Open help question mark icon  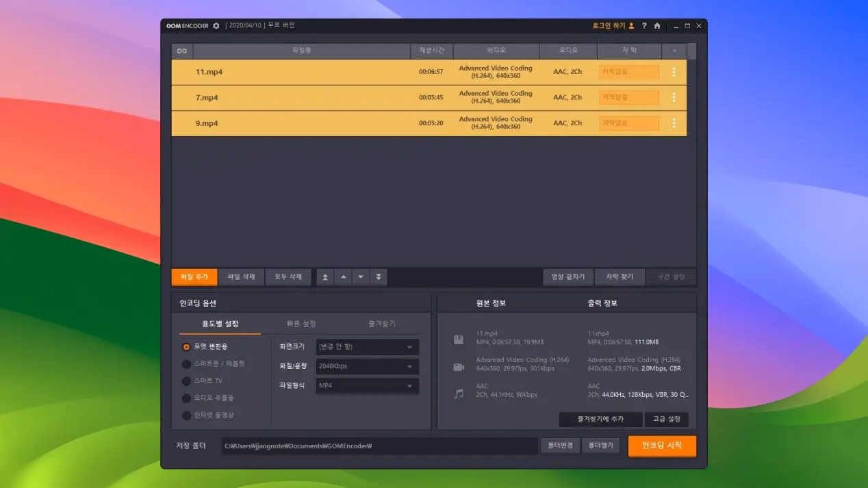coord(644,26)
